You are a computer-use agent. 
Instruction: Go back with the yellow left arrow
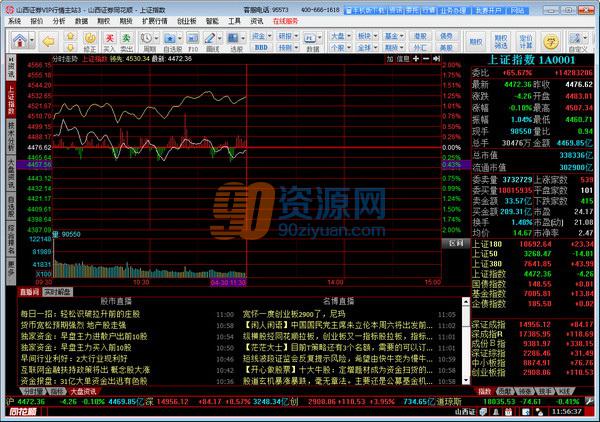[49, 41]
